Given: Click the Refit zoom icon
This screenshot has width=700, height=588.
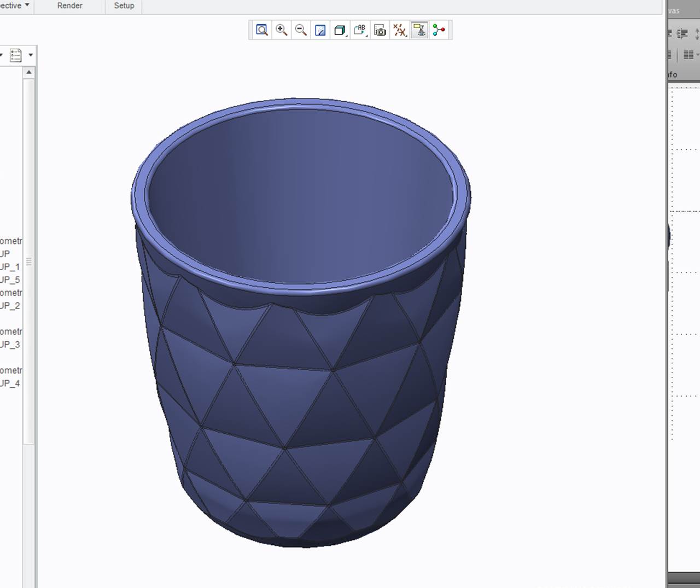Looking at the screenshot, I should click(262, 30).
